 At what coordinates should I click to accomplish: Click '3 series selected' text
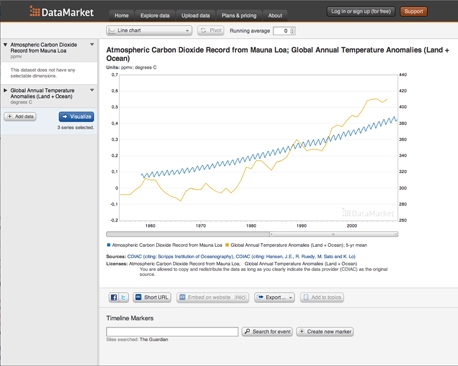[x=76, y=128]
